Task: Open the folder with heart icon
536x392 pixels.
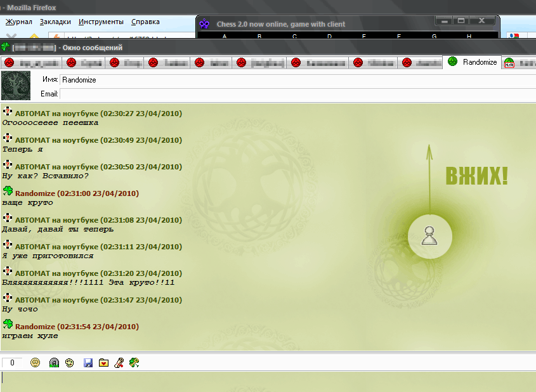Action: click(x=103, y=363)
